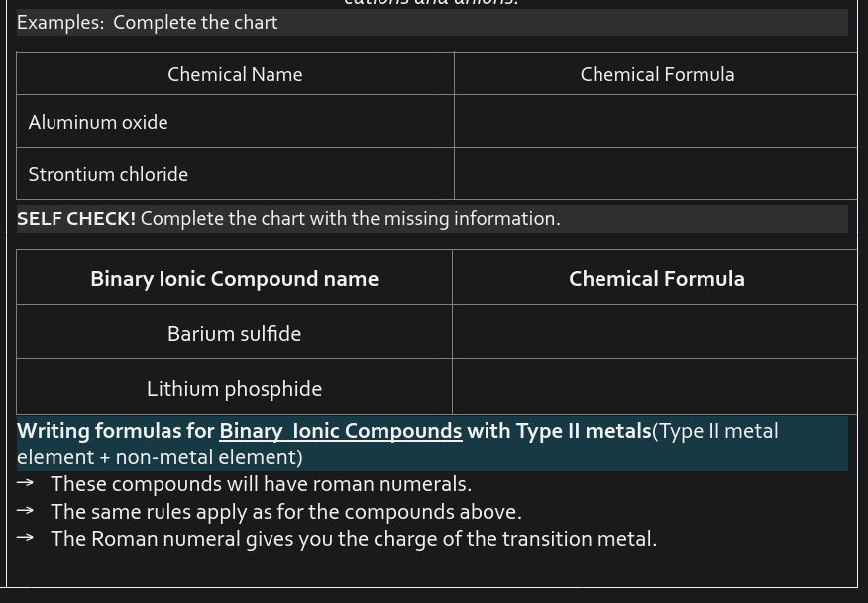The height and width of the screenshot is (603, 868).
Task: Click the "Writing formulas for" heading text
Action: [115, 431]
